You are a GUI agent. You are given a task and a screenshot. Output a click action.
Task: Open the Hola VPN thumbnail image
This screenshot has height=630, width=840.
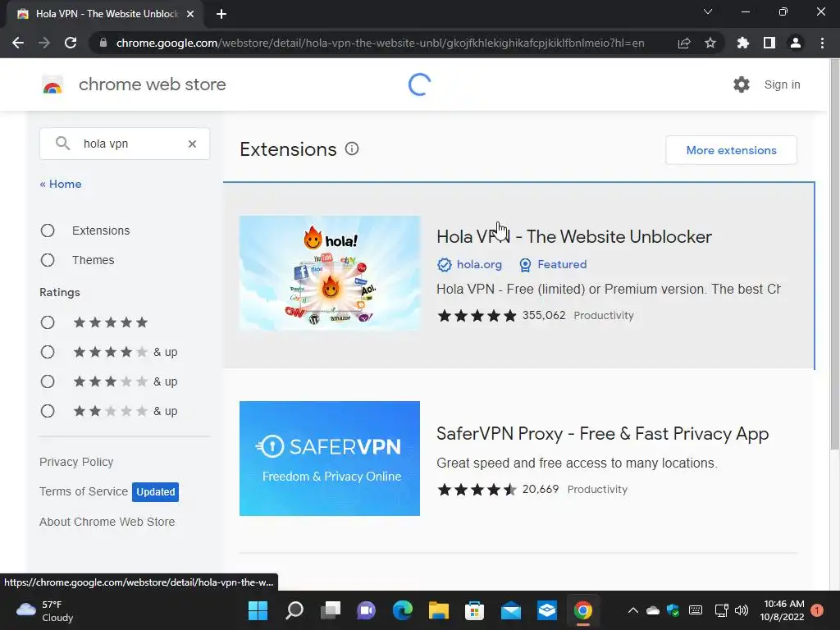point(330,273)
